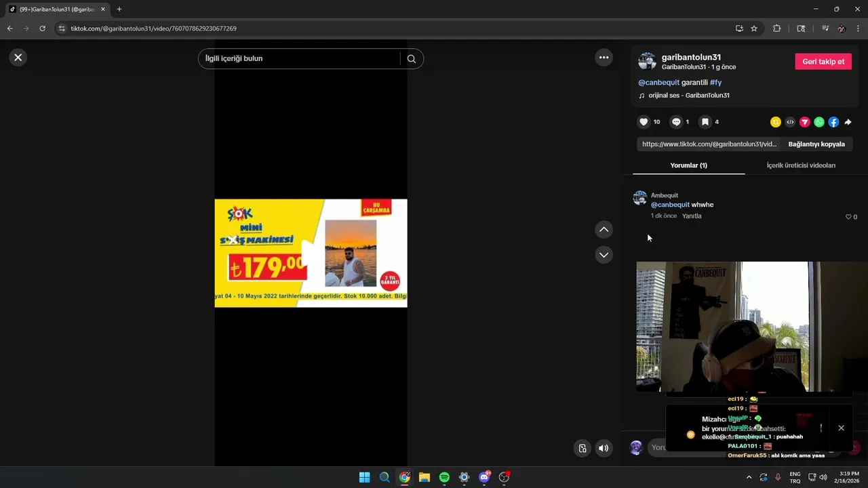The height and width of the screenshot is (488, 868).
Task: Open orijinal ses - GaribanTolun31 sound
Action: coord(689,96)
